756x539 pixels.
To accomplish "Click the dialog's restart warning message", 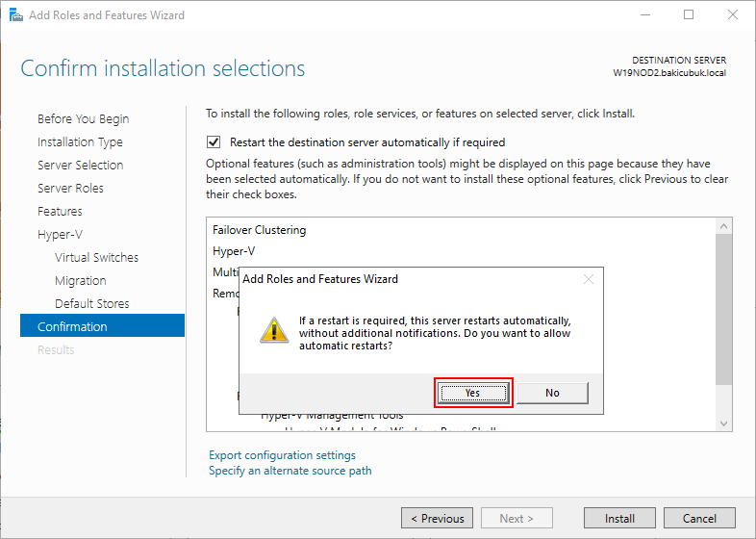I will pos(435,333).
